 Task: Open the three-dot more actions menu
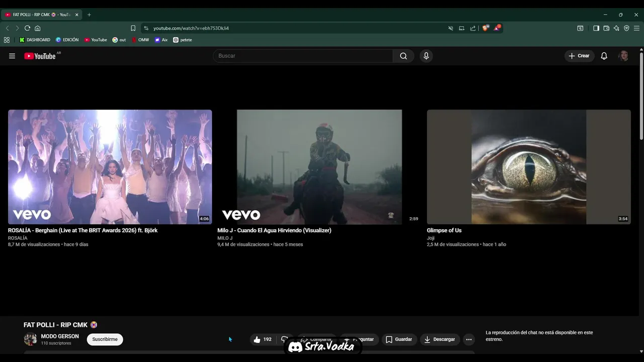(x=469, y=339)
